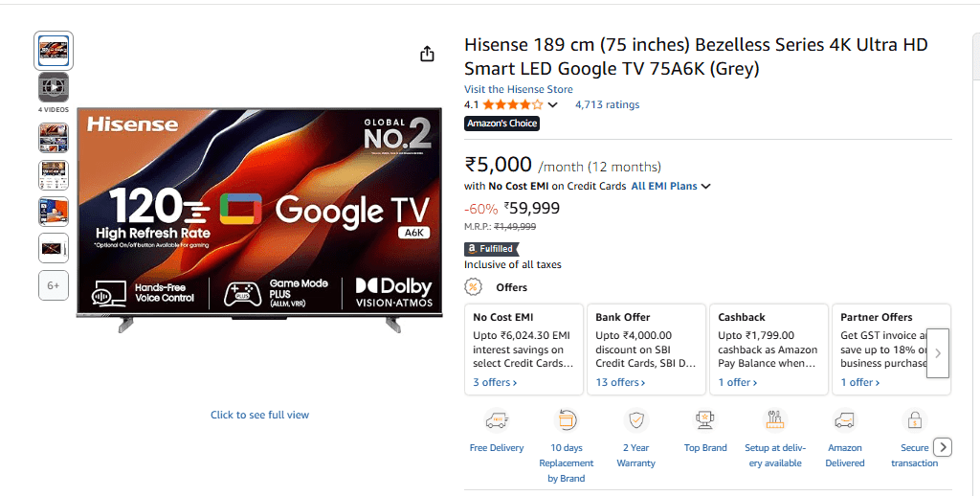Screen dimensions: 980x496
Task: Click the Amazon Delivered truck icon
Action: point(845,420)
